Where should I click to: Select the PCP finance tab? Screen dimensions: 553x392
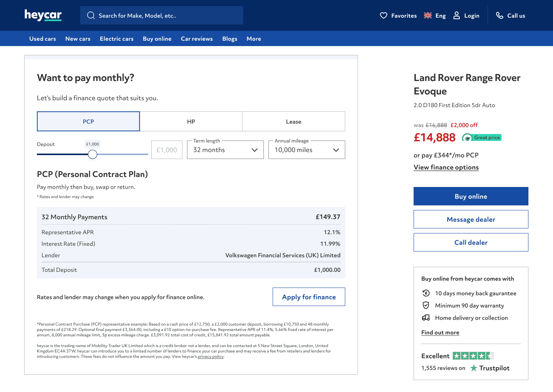coord(88,121)
